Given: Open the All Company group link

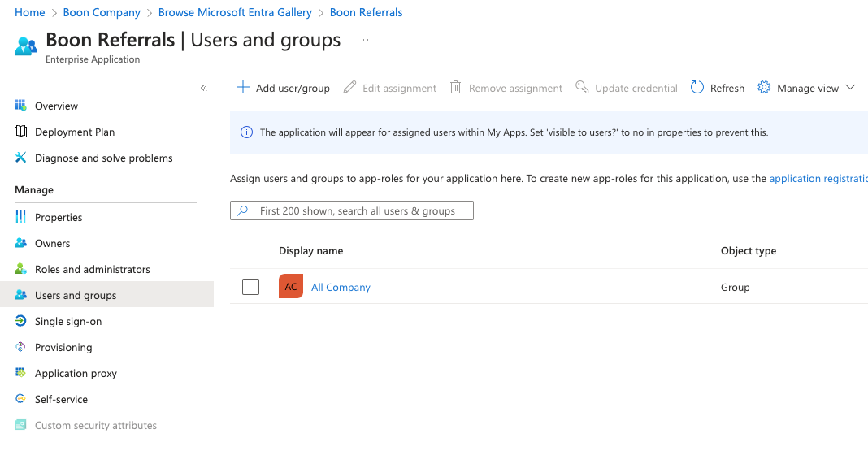Looking at the screenshot, I should (341, 287).
